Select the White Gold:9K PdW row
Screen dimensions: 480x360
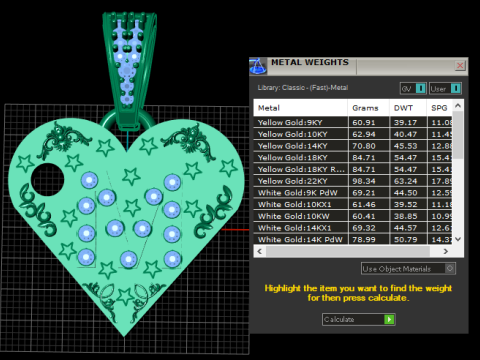(x=353, y=193)
